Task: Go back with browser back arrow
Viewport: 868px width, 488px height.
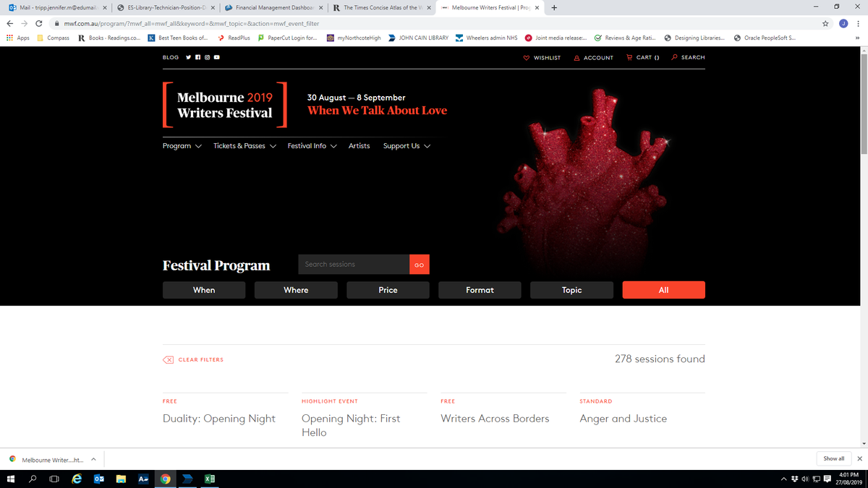Action: 10,24
